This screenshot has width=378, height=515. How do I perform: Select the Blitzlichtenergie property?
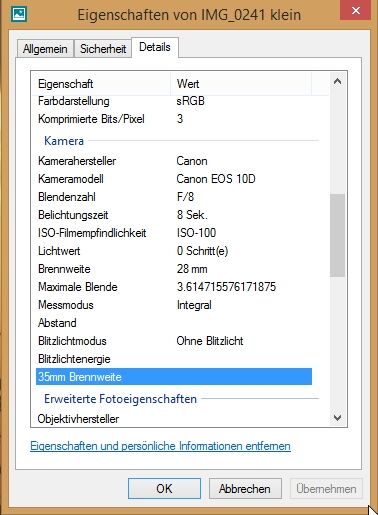74,359
